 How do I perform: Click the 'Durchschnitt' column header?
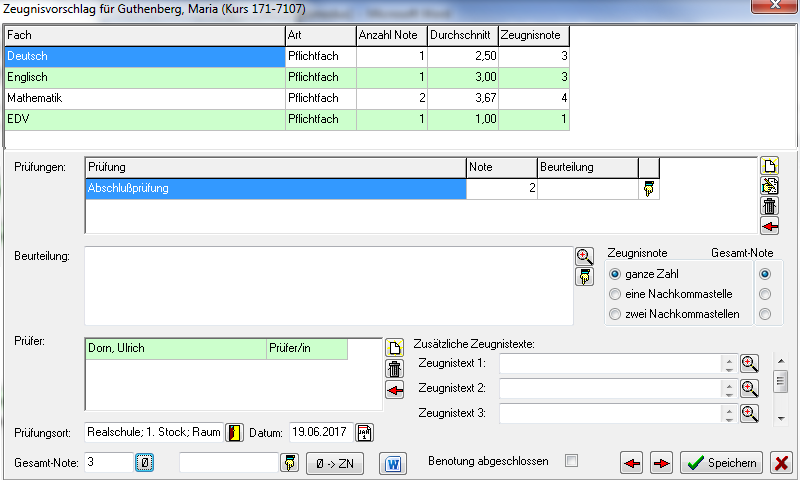pos(463,36)
